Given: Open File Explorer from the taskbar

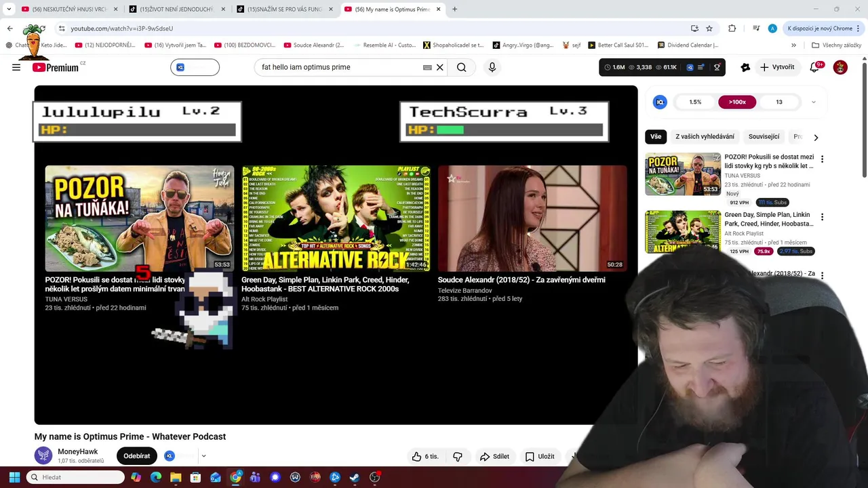Looking at the screenshot, I should (x=176, y=477).
